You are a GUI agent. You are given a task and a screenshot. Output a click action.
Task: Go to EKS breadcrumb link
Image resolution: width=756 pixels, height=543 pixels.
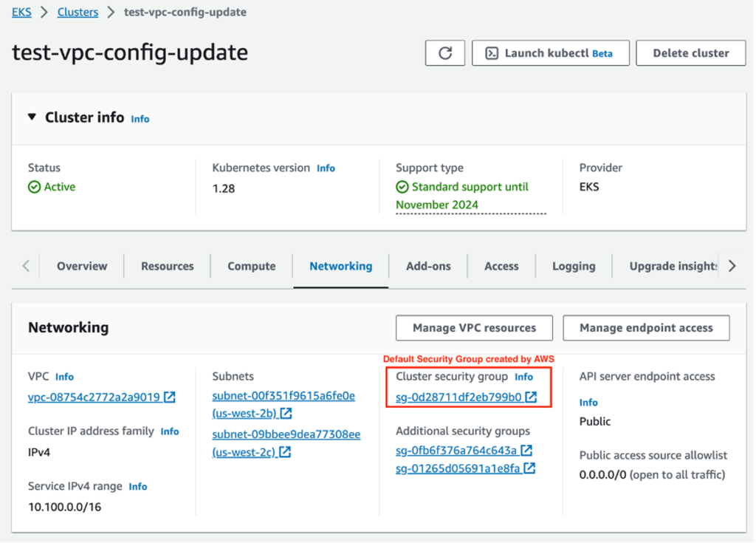(x=21, y=12)
